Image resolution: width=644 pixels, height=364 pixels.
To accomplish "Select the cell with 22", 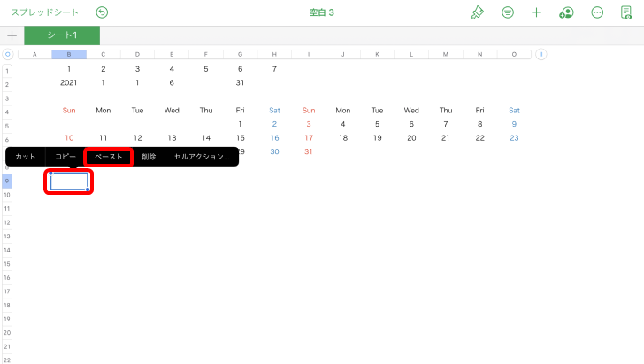I will [x=479, y=138].
